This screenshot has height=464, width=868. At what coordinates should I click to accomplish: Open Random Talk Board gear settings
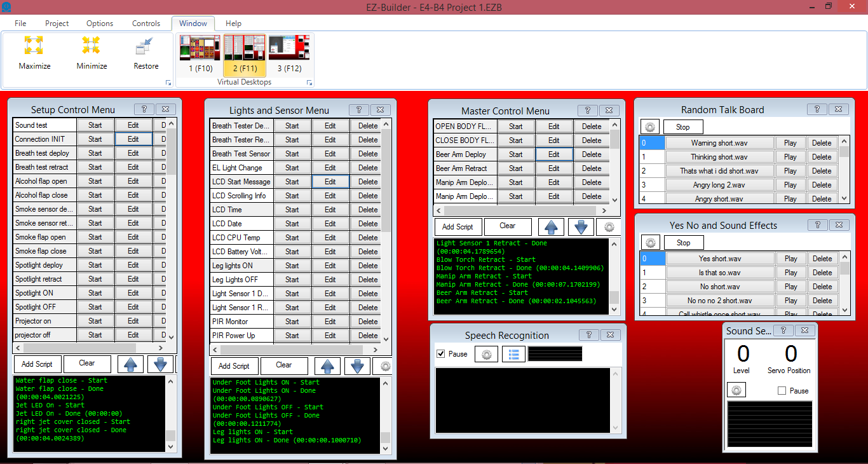point(651,126)
